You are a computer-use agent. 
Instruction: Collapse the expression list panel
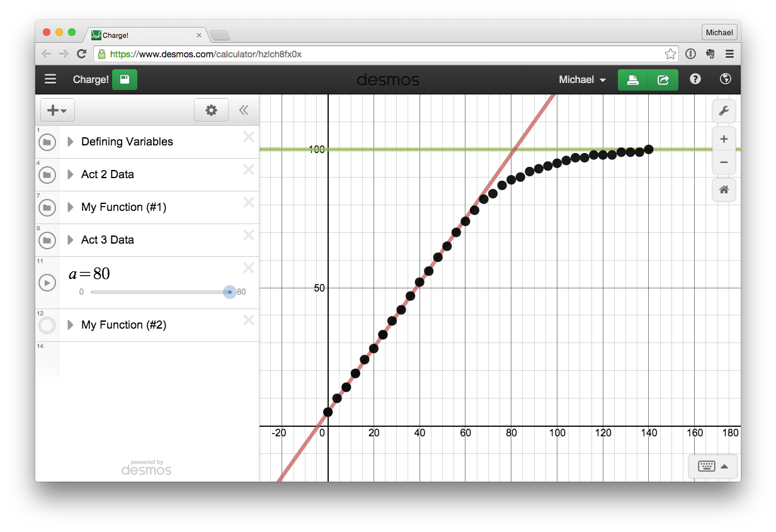[x=244, y=110]
